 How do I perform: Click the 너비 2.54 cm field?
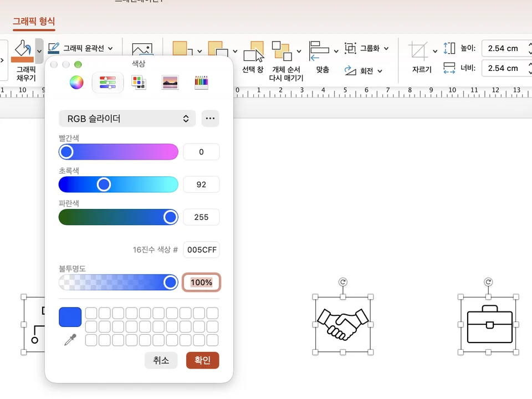tap(504, 68)
